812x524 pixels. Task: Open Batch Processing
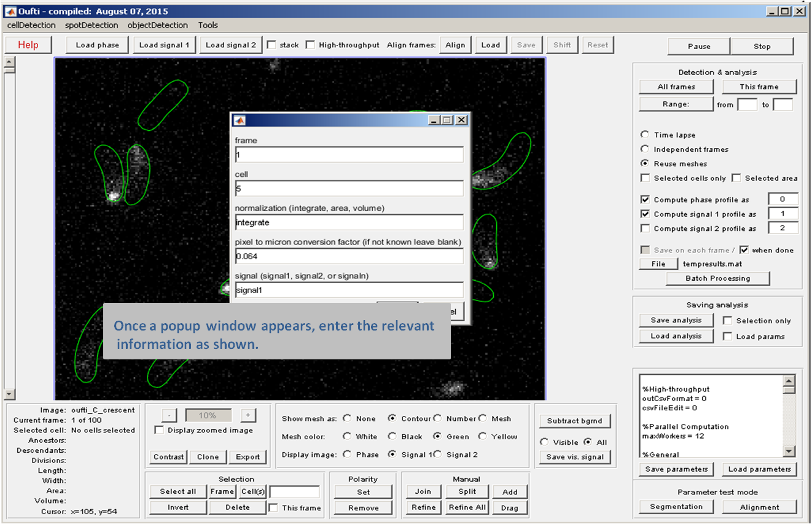pyautogui.click(x=718, y=278)
